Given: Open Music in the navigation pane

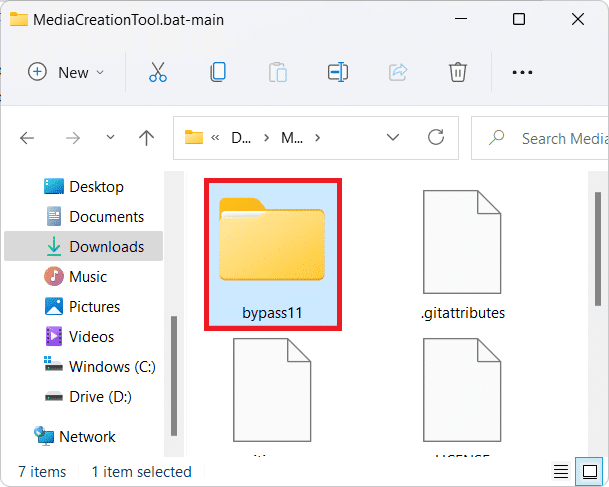Looking at the screenshot, I should (x=75, y=277).
